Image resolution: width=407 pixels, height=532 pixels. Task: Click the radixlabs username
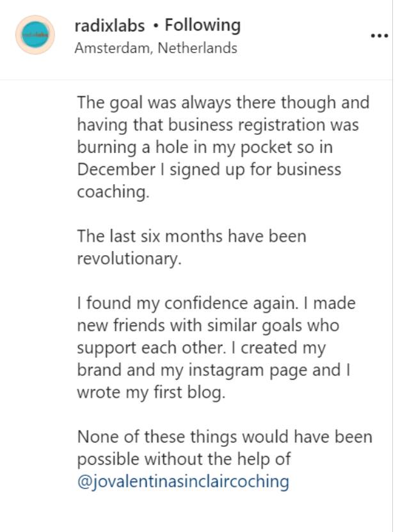click(109, 26)
